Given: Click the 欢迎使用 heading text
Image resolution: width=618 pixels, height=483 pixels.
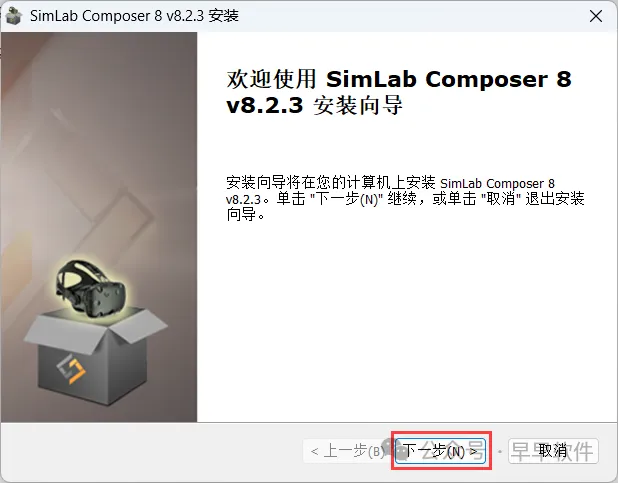Looking at the screenshot, I should pos(271,79).
